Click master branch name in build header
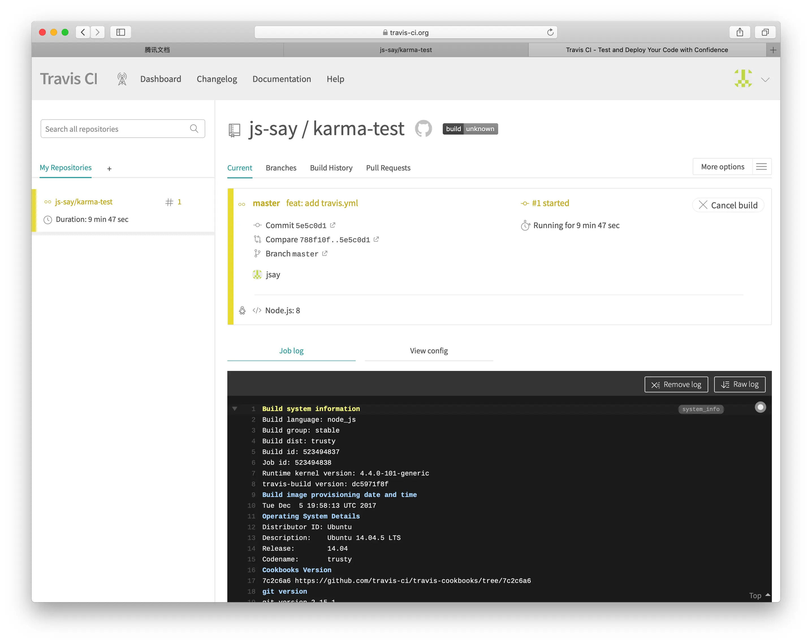 point(266,203)
